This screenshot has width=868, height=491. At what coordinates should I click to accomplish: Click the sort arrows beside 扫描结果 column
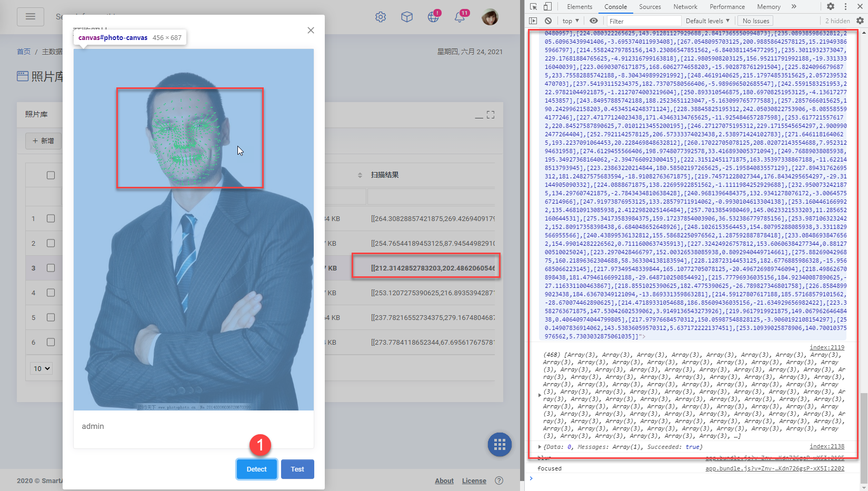pyautogui.click(x=360, y=175)
